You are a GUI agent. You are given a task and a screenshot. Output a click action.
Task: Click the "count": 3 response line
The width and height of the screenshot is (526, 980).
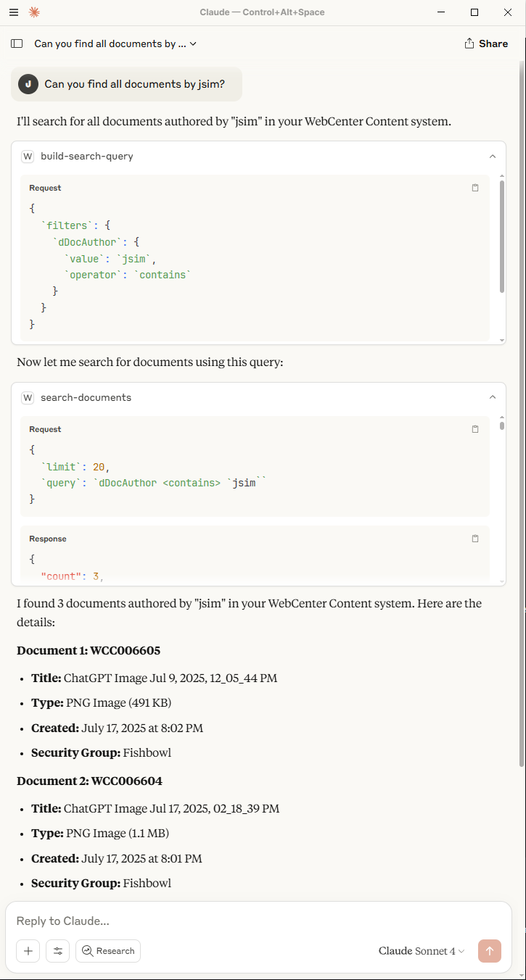click(72, 576)
